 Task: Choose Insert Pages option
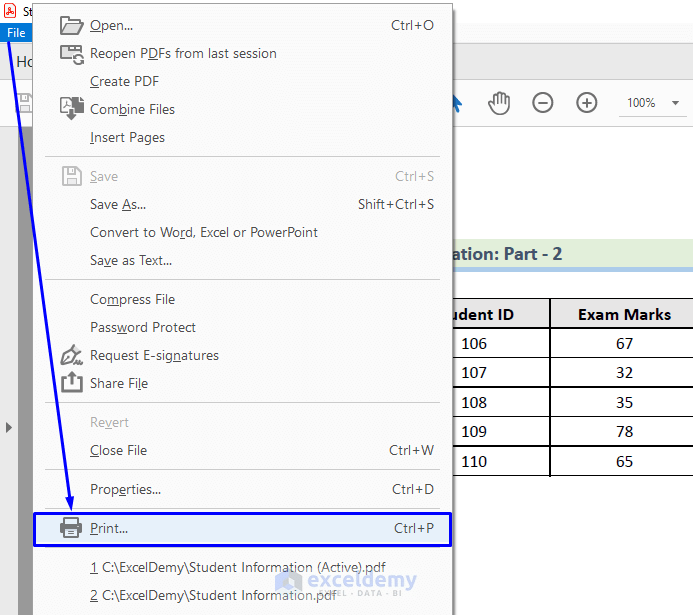pos(243,137)
